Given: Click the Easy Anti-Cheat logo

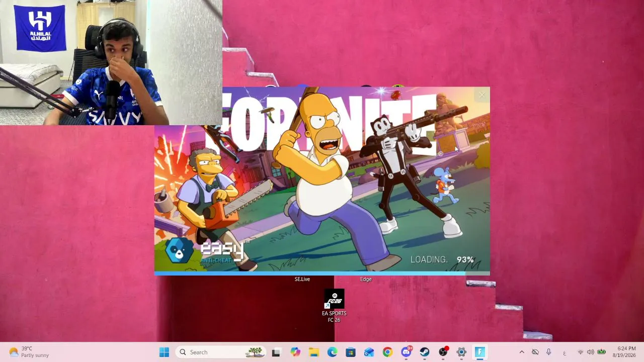Looking at the screenshot, I should coord(206,251).
